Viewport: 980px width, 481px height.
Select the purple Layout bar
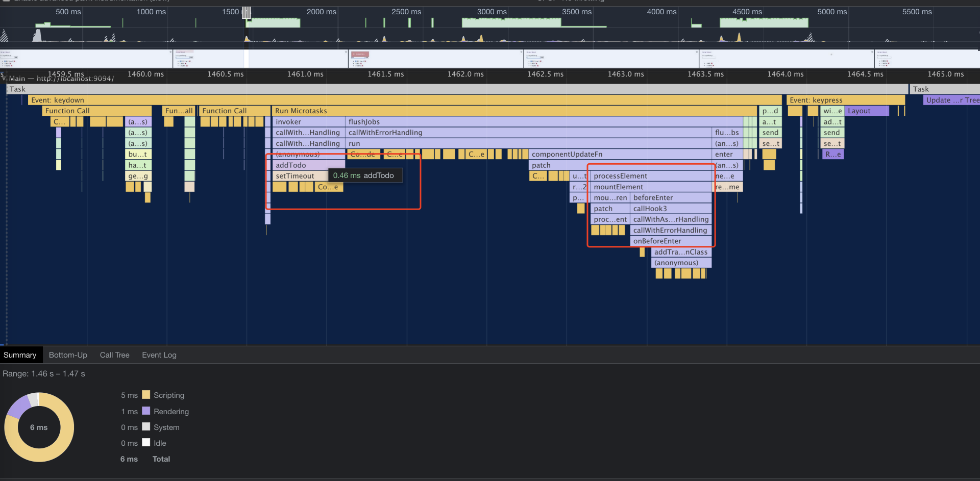point(867,111)
